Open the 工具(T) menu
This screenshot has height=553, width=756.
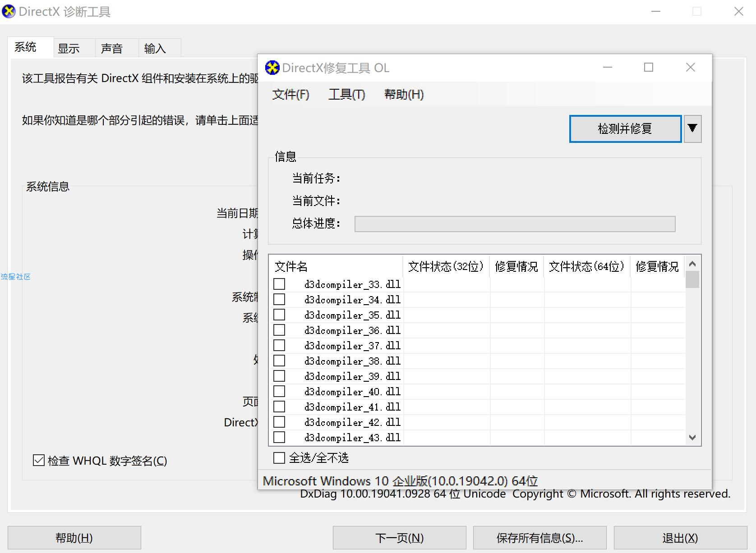tap(346, 94)
